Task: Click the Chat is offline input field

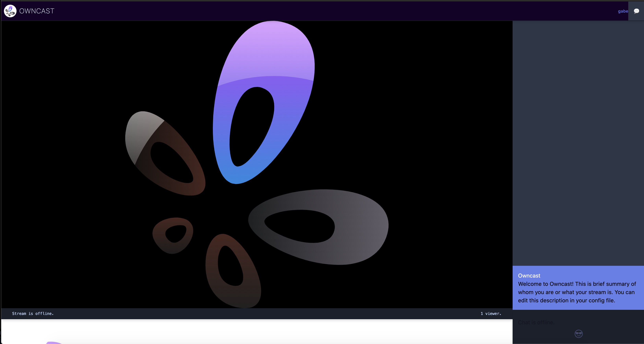Action: point(578,322)
